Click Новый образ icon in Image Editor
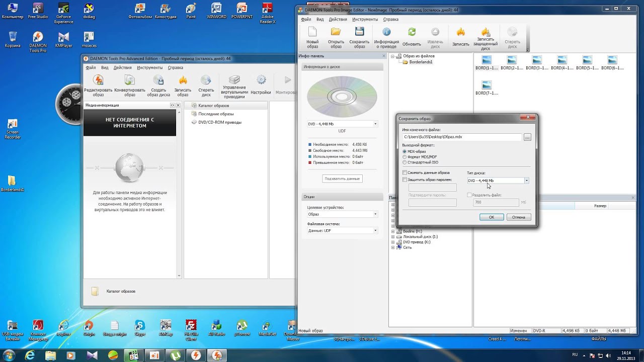 click(312, 38)
